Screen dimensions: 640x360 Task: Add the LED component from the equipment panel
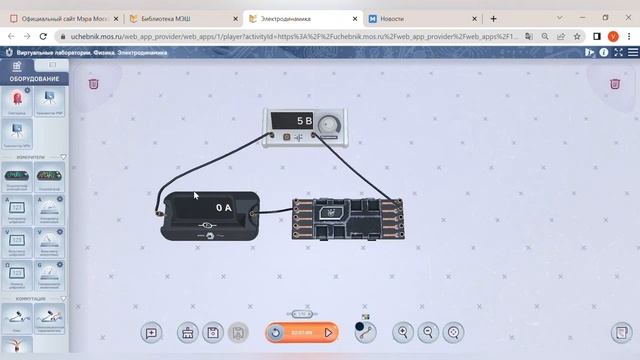click(x=17, y=101)
